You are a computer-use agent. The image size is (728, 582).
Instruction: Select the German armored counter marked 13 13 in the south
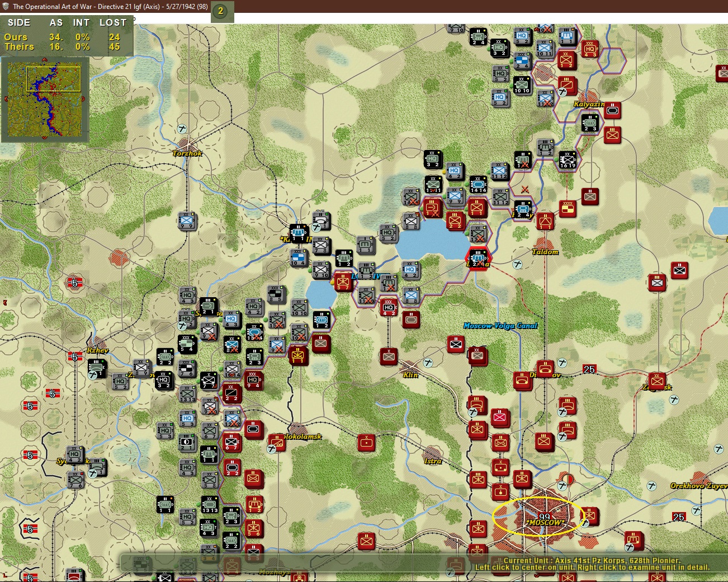(x=210, y=504)
